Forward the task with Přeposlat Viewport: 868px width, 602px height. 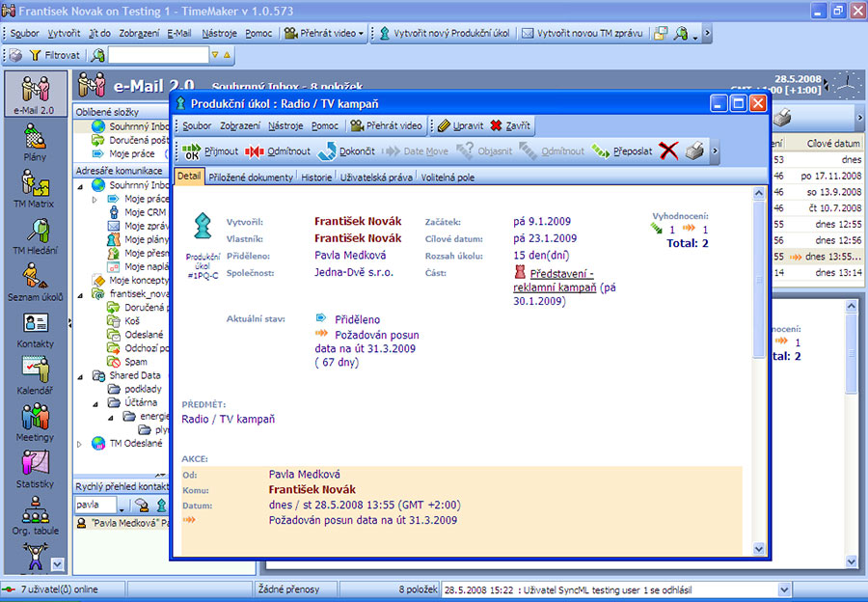tap(622, 151)
